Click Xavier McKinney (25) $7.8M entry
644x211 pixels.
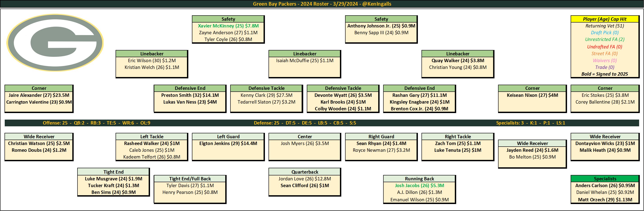click(x=228, y=26)
